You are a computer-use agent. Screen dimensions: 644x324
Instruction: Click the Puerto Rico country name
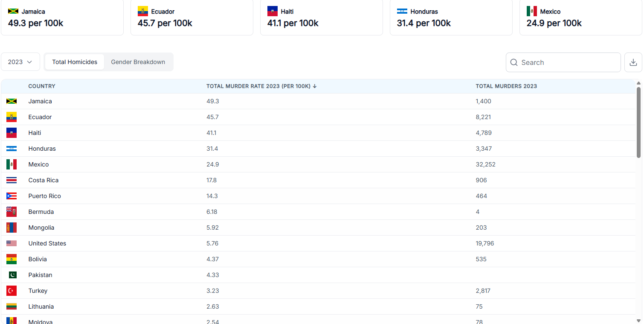tap(45, 196)
